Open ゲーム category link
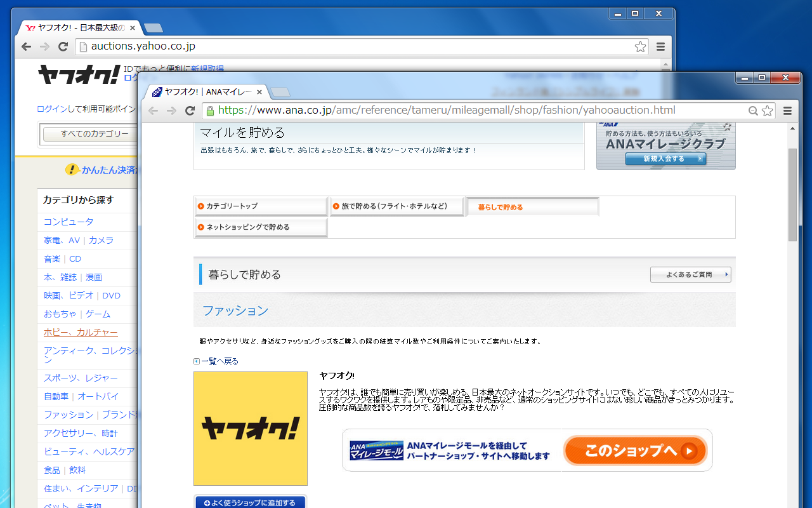The height and width of the screenshot is (508, 812). [98, 314]
